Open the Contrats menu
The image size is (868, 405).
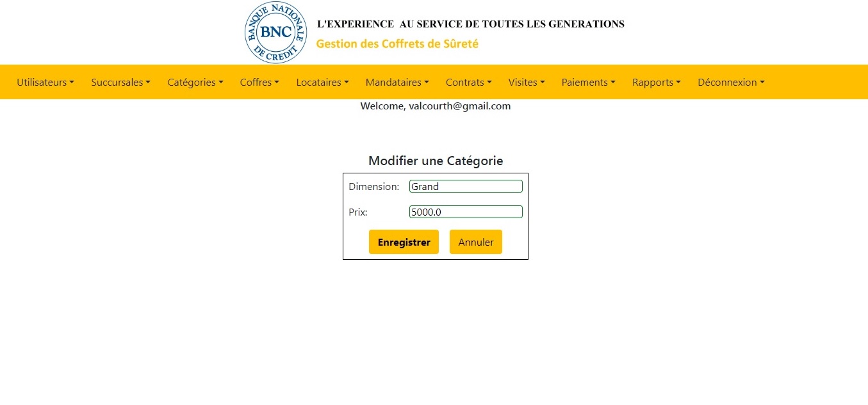[x=468, y=82]
